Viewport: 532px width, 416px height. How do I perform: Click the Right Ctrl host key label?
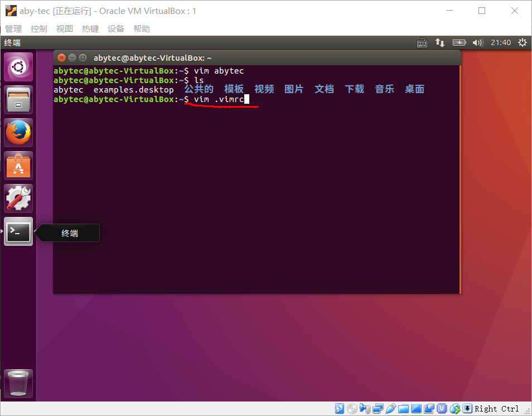click(x=497, y=409)
